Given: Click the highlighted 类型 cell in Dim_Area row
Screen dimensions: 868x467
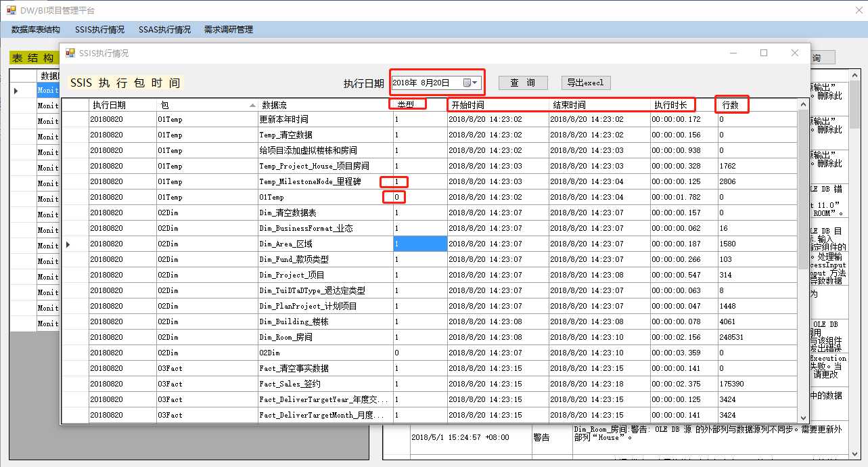Looking at the screenshot, I should (x=420, y=244).
